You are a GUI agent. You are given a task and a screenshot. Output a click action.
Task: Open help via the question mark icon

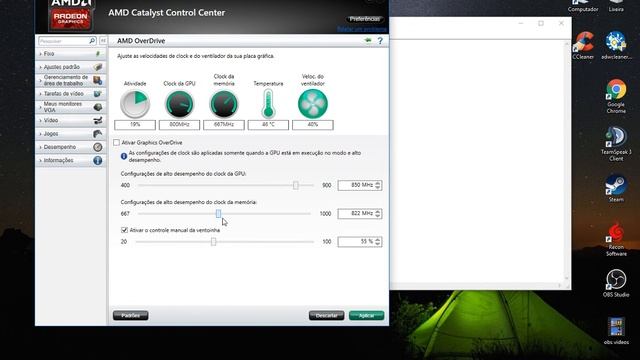[x=380, y=40]
